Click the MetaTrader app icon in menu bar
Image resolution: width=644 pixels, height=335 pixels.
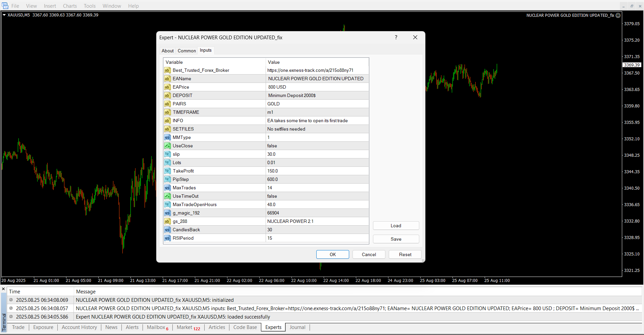tap(5, 6)
